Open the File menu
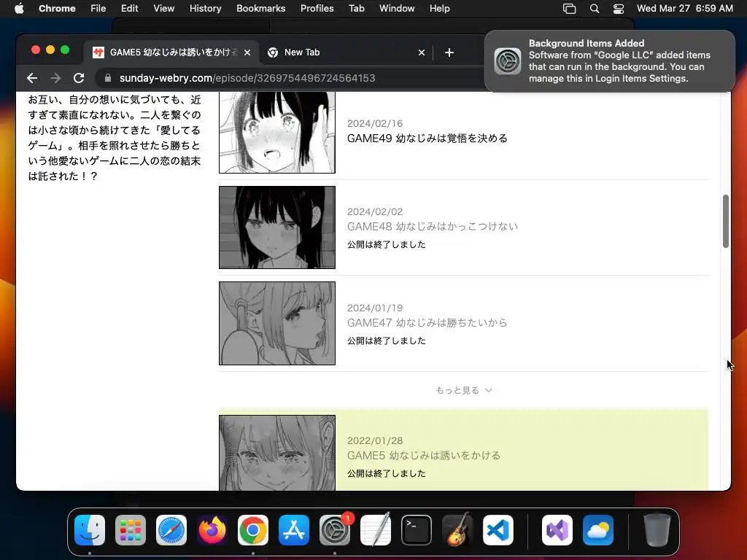This screenshot has width=747, height=560. pos(98,9)
